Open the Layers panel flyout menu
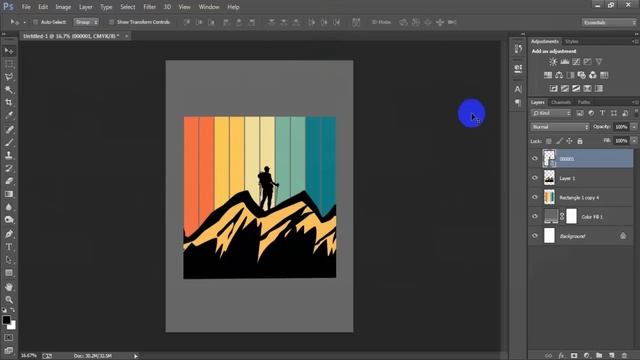This screenshot has height=360, width=640. (x=635, y=102)
